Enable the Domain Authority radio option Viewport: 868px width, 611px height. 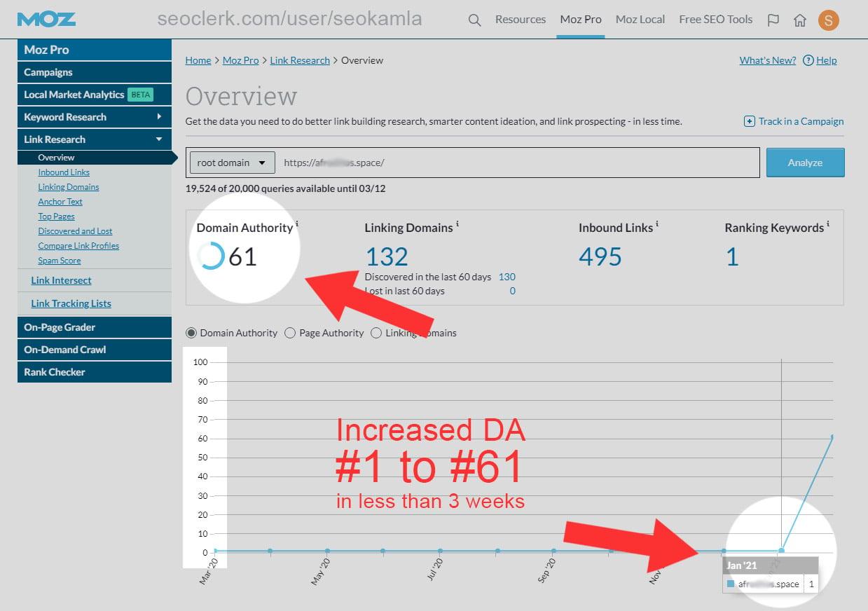[x=190, y=333]
